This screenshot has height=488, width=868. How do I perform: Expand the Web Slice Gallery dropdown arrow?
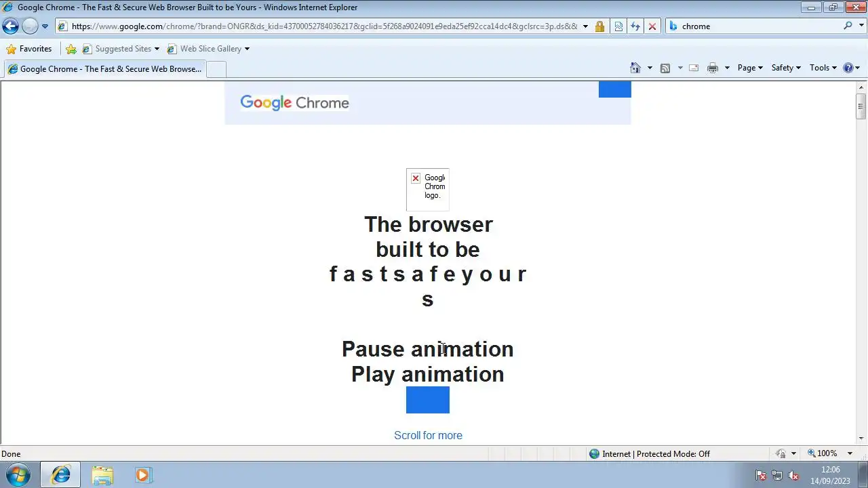247,49
